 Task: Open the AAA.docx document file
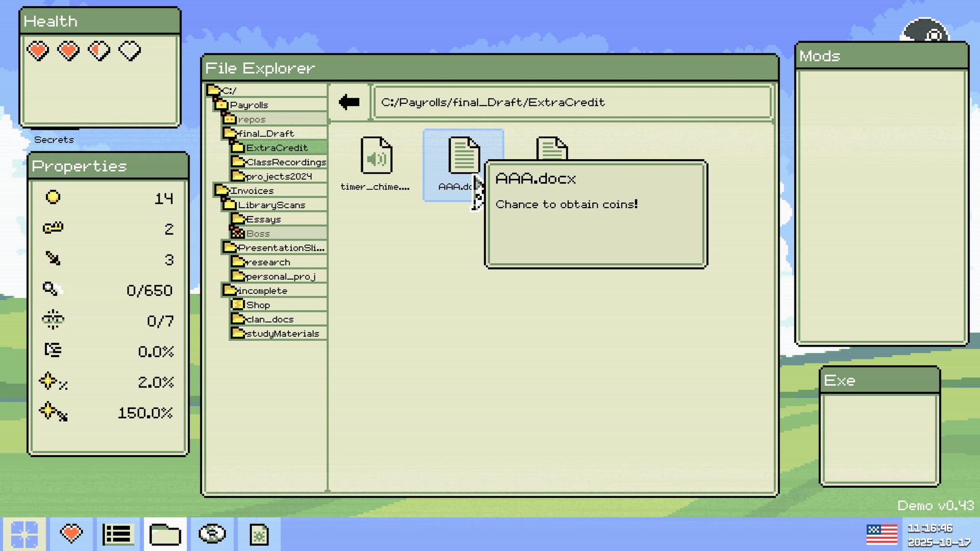(463, 156)
